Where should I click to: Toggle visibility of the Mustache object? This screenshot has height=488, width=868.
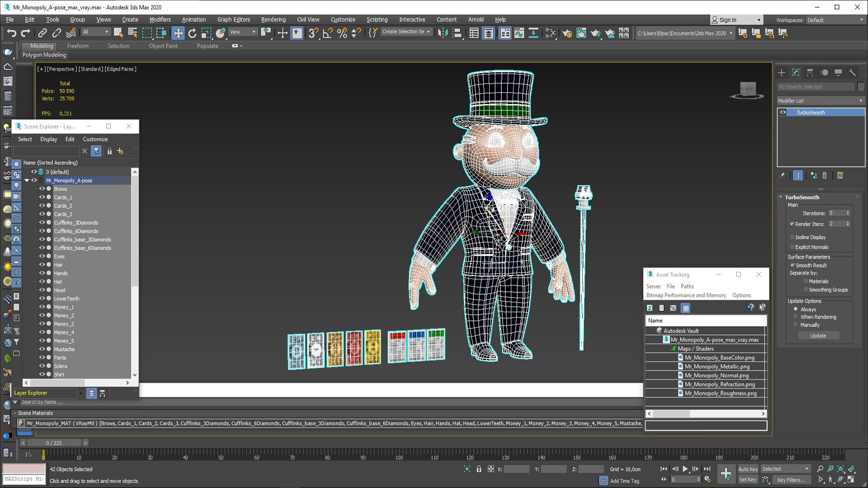click(x=42, y=349)
